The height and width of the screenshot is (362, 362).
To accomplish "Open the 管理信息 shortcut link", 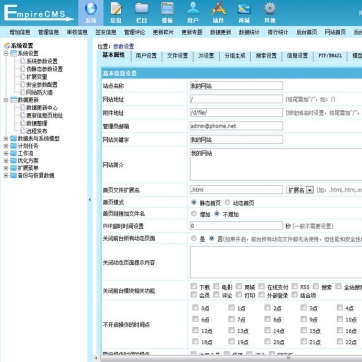I will point(49,32).
